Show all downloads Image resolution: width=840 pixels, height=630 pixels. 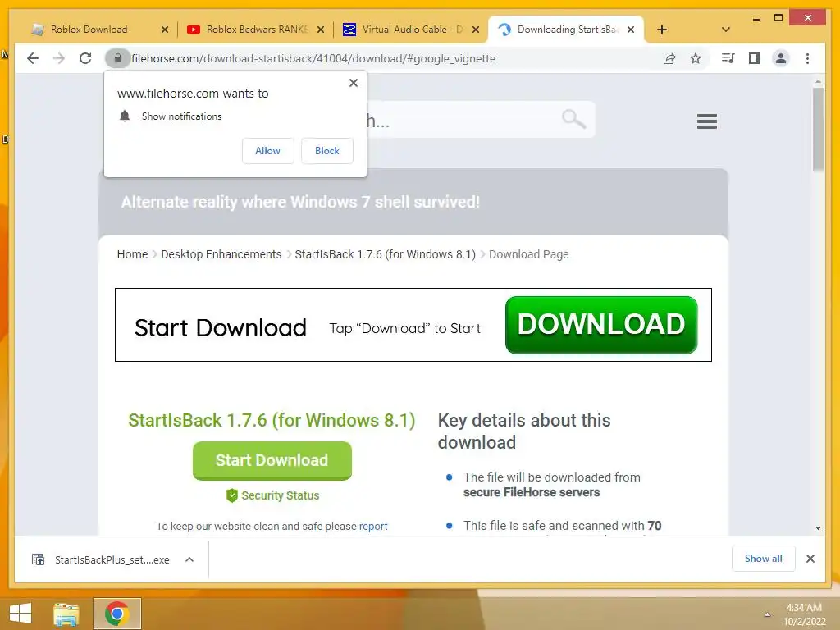point(764,559)
